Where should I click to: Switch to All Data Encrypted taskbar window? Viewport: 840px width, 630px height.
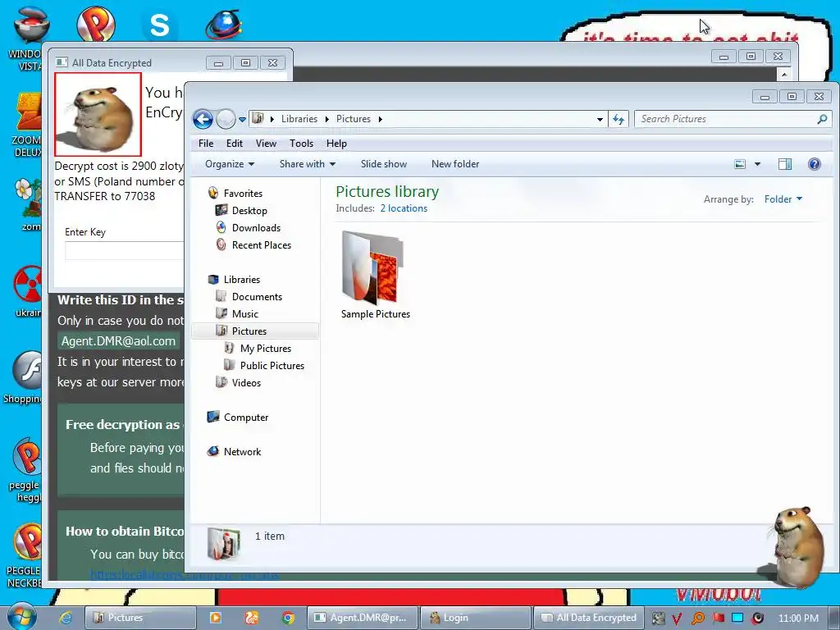[588, 617]
